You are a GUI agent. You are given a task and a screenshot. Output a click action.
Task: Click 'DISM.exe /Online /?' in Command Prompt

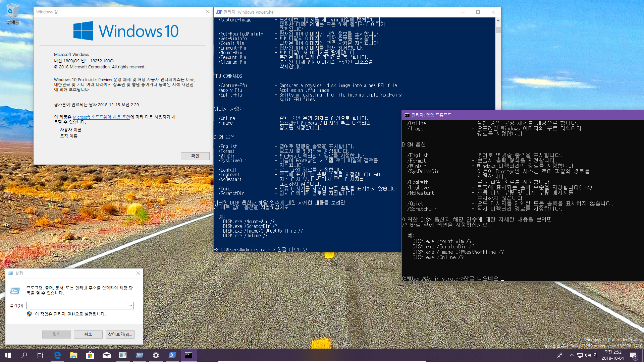point(438,257)
